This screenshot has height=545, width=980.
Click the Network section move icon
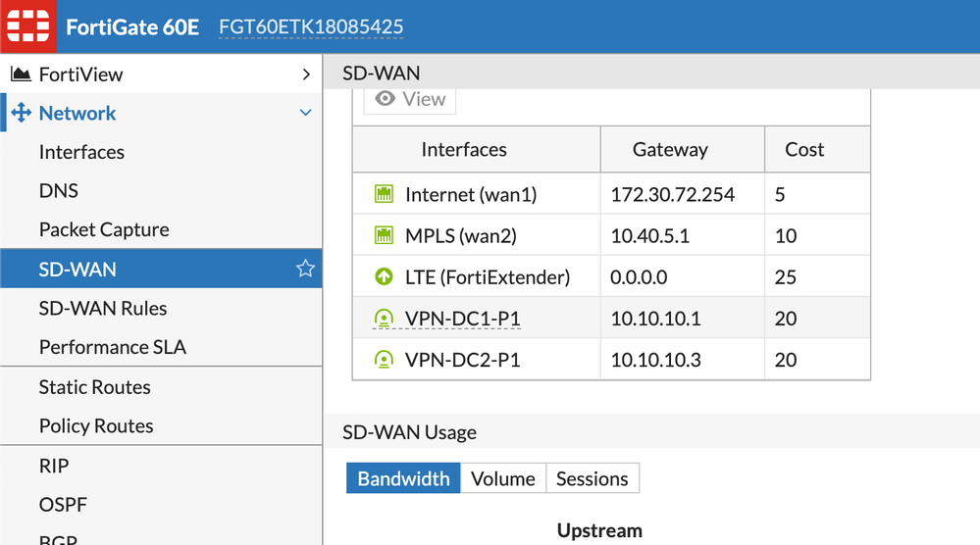[21, 114]
